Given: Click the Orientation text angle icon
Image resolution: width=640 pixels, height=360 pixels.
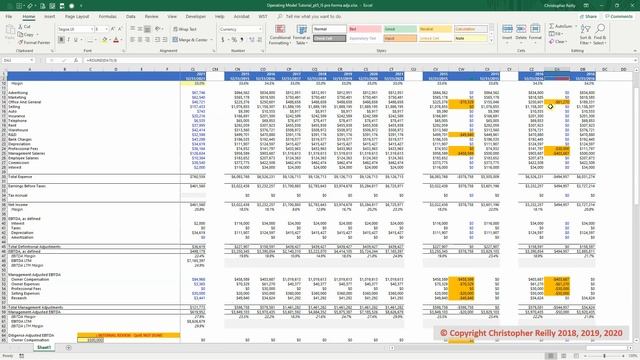Looking at the screenshot, I should pyautogui.click(x=158, y=29).
